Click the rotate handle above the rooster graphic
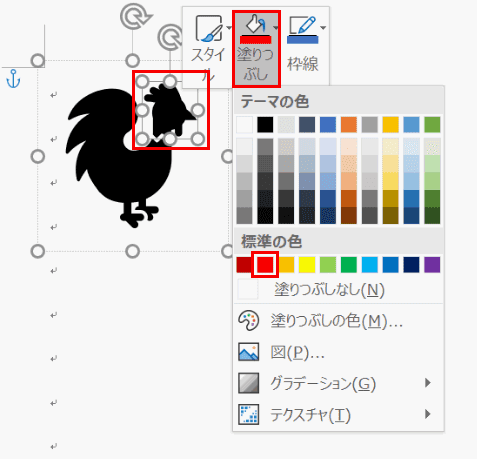Screen dimensions: 477x459 135,16
